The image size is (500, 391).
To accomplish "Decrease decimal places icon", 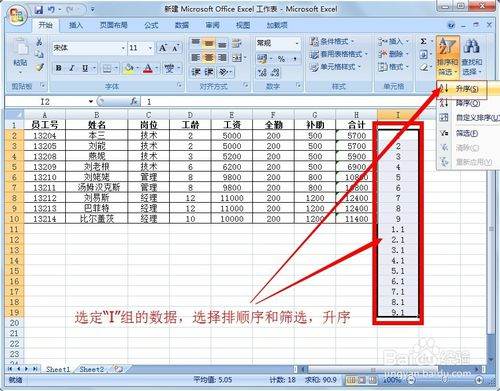I will (276, 72).
